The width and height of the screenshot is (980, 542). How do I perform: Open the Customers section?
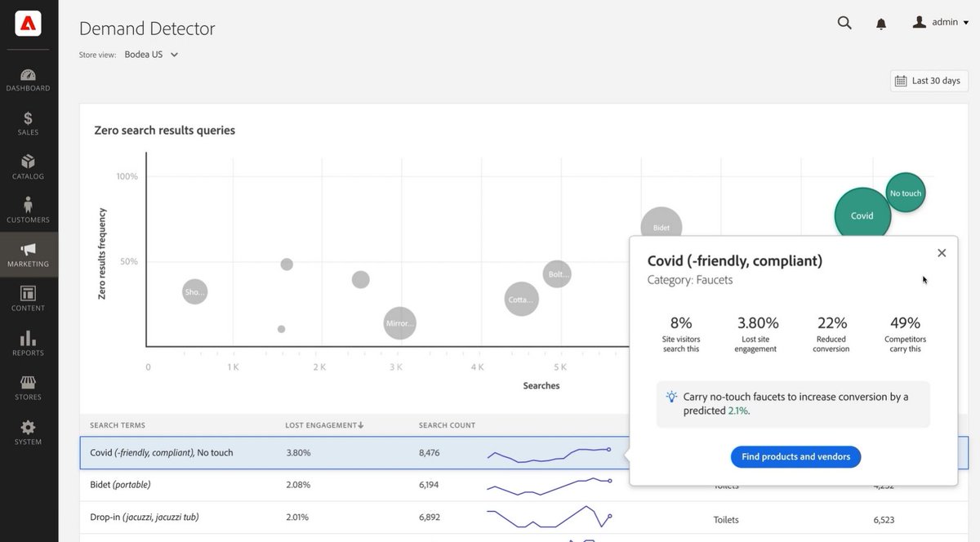click(x=29, y=211)
